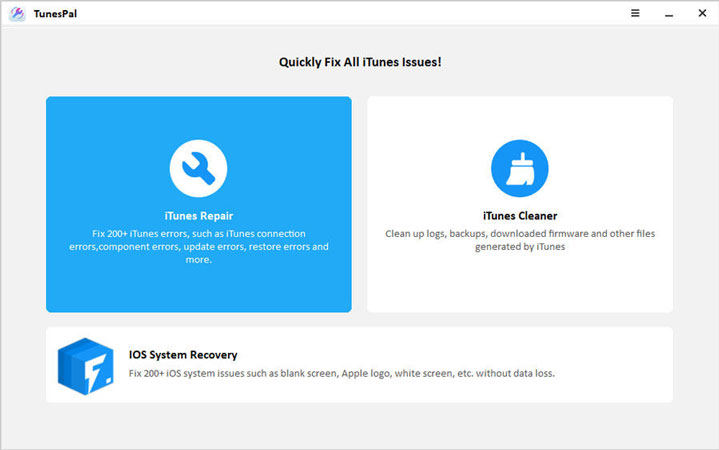Viewport: 719px width, 450px height.
Task: Click 'Quickly Fix All iTunes Issues!' heading
Action: tap(360, 62)
